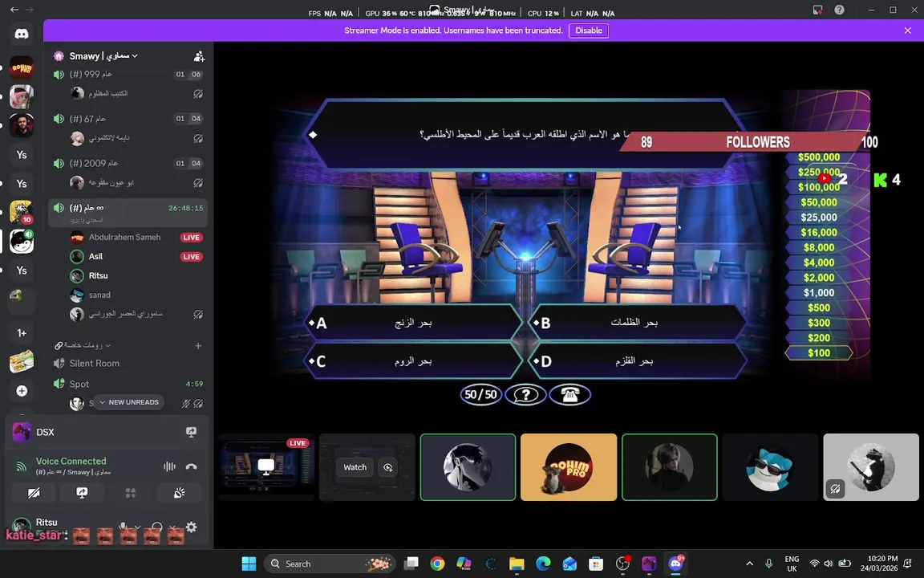Click the video-off badge on the gray participant tile
This screenshot has height=578, width=924.
click(x=836, y=489)
